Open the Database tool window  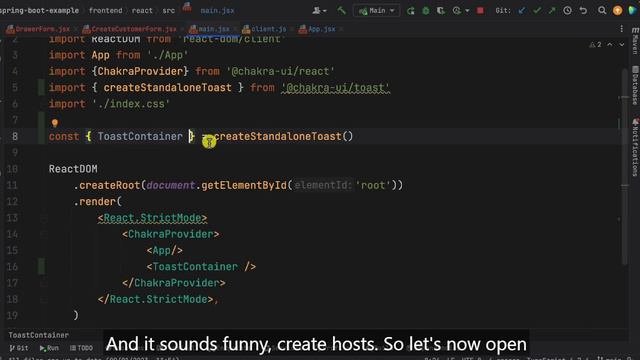(635, 86)
